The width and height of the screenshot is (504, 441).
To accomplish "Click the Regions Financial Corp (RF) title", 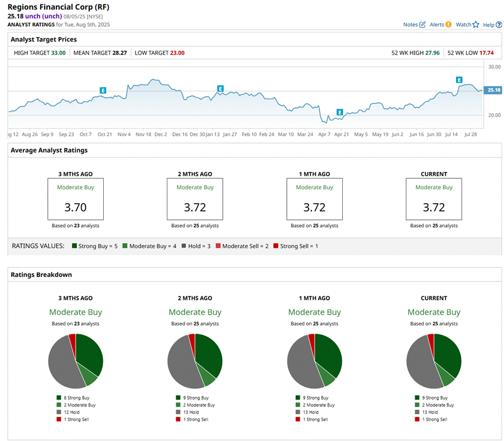I will tap(59, 7).
